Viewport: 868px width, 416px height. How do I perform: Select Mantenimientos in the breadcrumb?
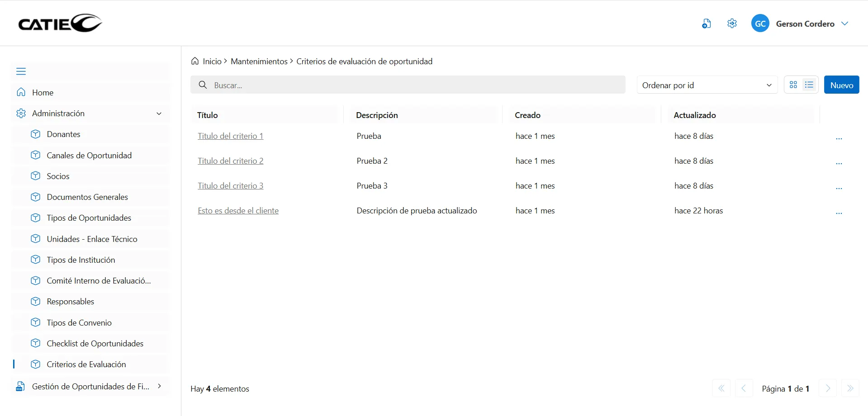coord(259,61)
